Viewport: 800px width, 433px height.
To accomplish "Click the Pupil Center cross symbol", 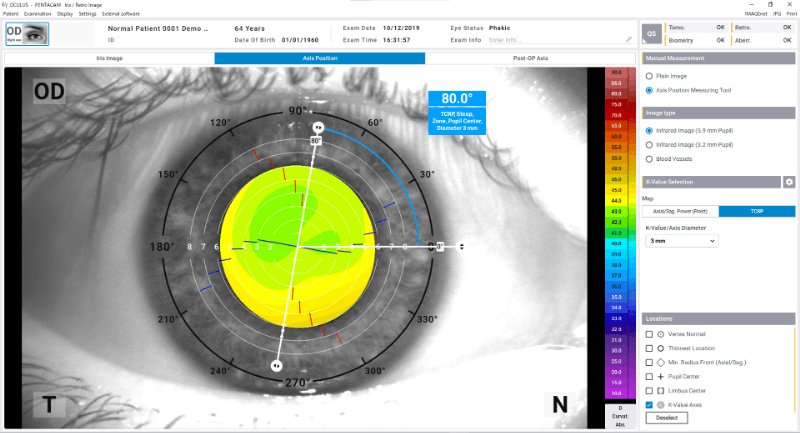I will point(661,376).
